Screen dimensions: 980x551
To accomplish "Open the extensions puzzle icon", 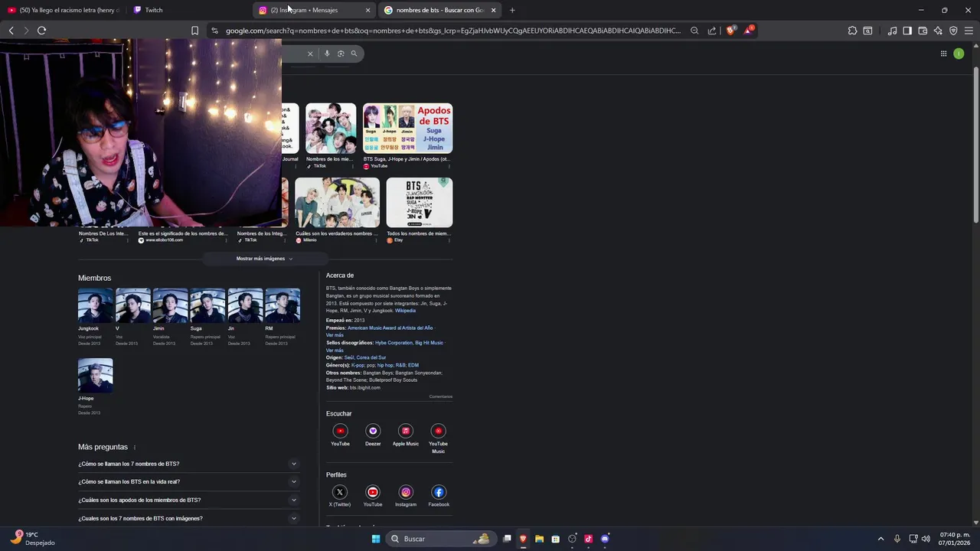I will tap(852, 31).
